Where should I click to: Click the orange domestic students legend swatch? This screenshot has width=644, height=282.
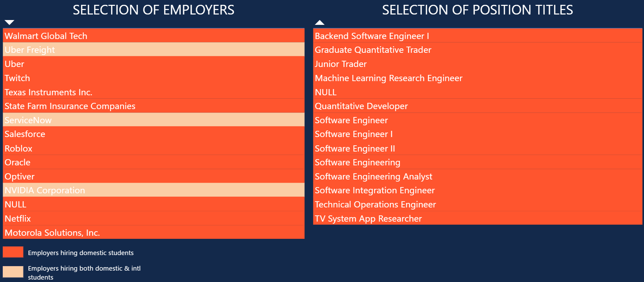(13, 252)
